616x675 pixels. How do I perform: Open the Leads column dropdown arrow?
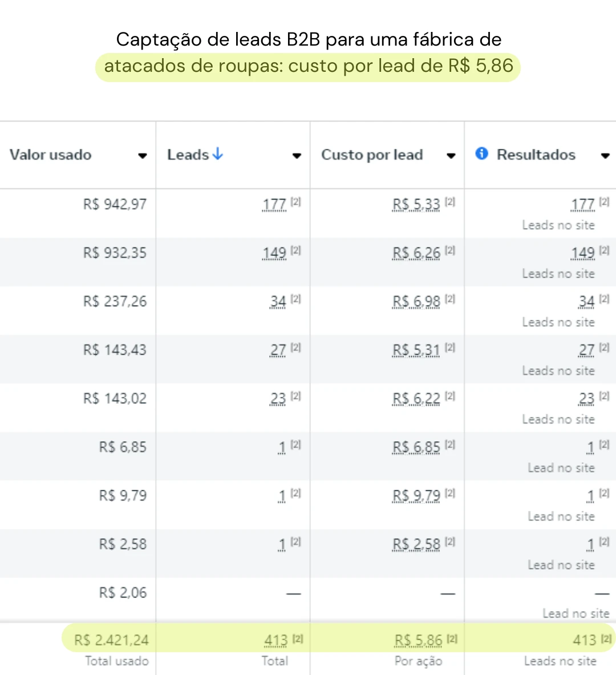coord(297,156)
